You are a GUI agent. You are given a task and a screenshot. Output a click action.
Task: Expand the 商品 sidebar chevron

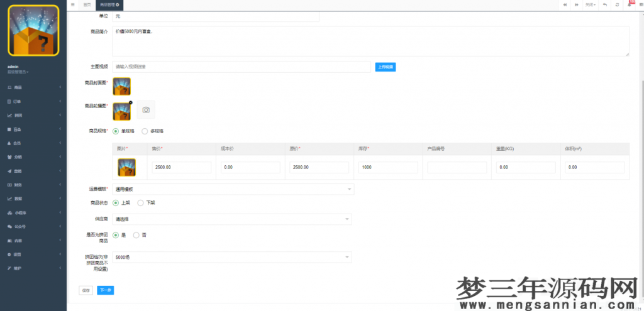click(60, 87)
